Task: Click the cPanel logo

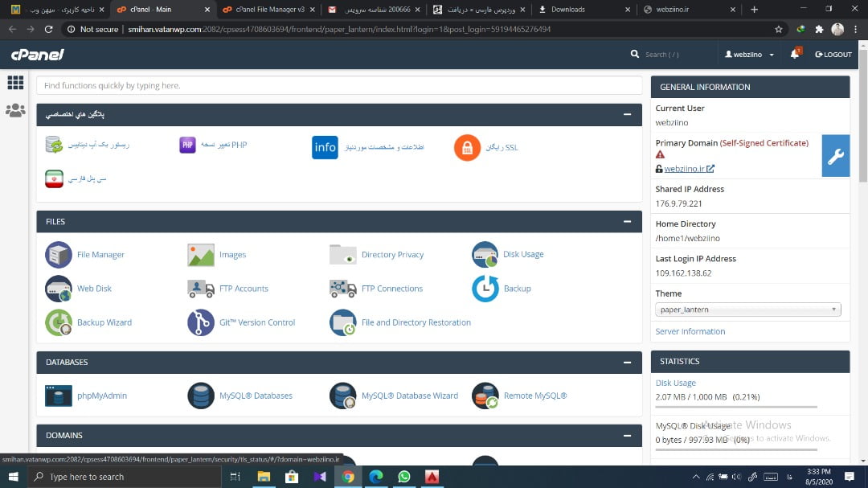Action: [x=38, y=55]
